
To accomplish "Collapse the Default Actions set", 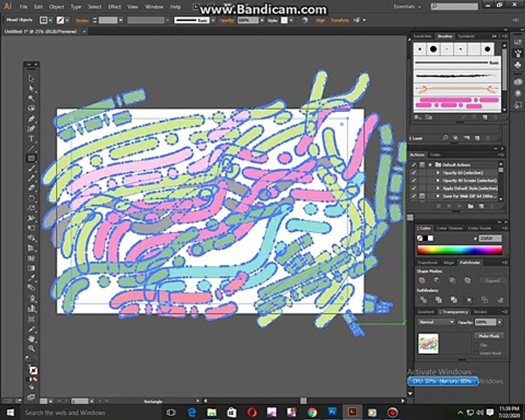I will [430, 164].
